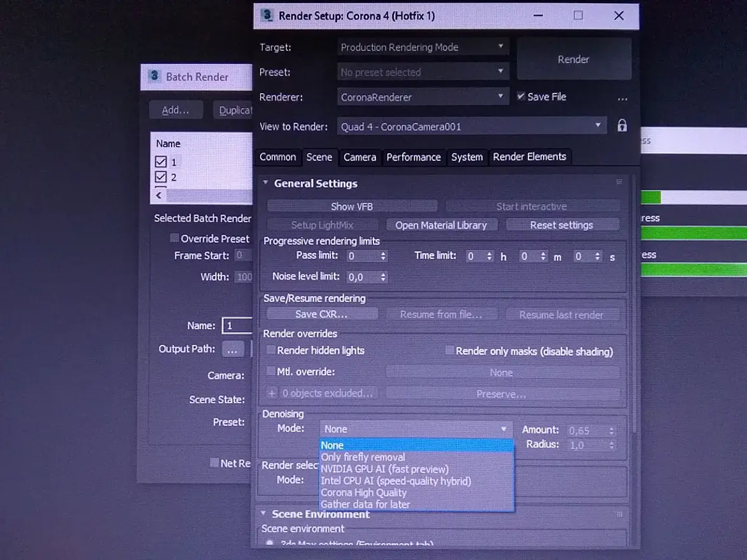Select NVIDIA GPU AI denoising option
Viewport: 747px width, 560px height.
[x=417, y=469]
